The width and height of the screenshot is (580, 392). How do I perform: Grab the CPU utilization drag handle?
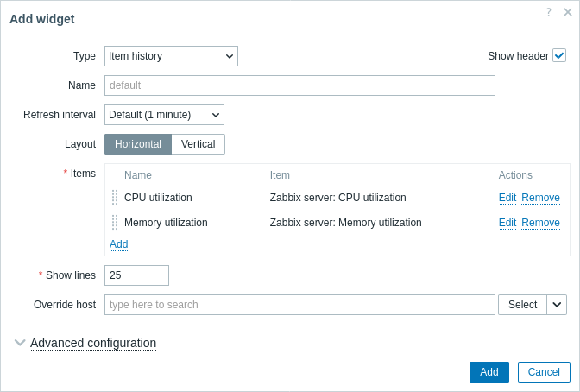[115, 198]
